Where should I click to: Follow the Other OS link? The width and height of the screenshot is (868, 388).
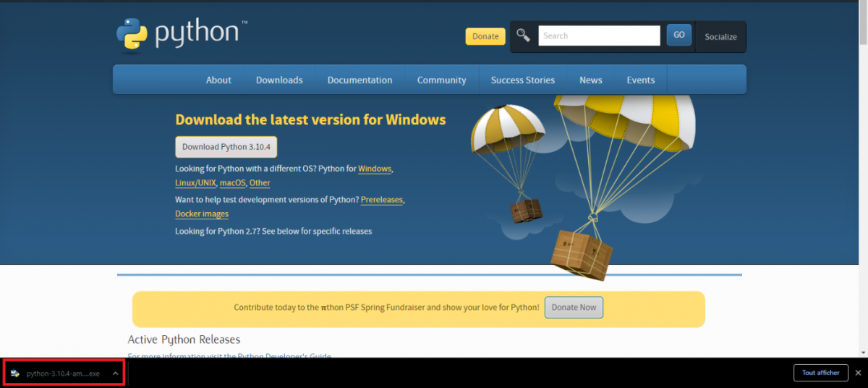click(260, 183)
